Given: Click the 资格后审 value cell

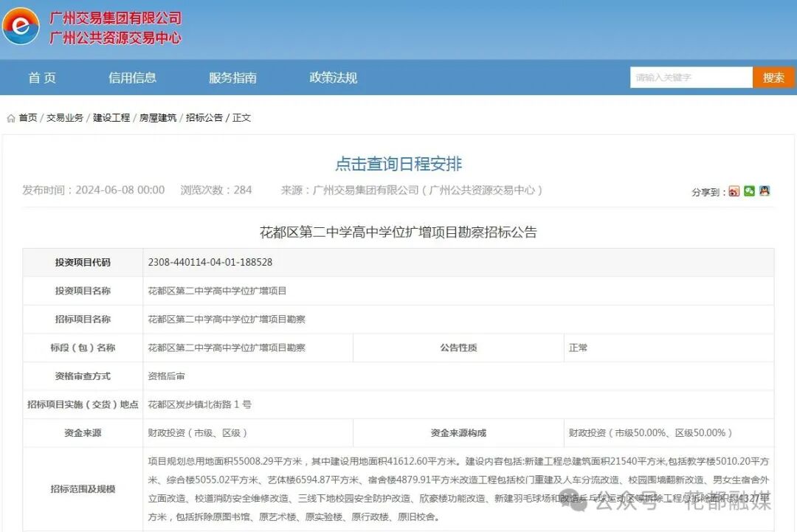Looking at the screenshot, I should (458, 376).
